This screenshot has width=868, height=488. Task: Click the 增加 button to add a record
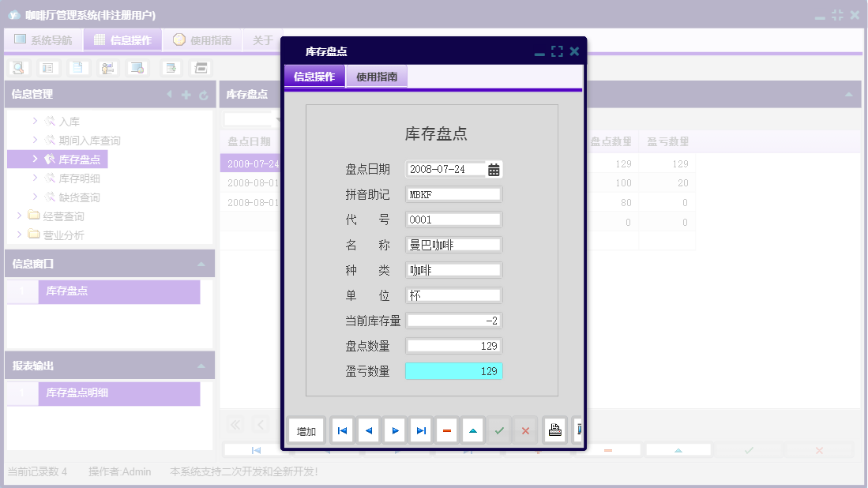pos(306,430)
